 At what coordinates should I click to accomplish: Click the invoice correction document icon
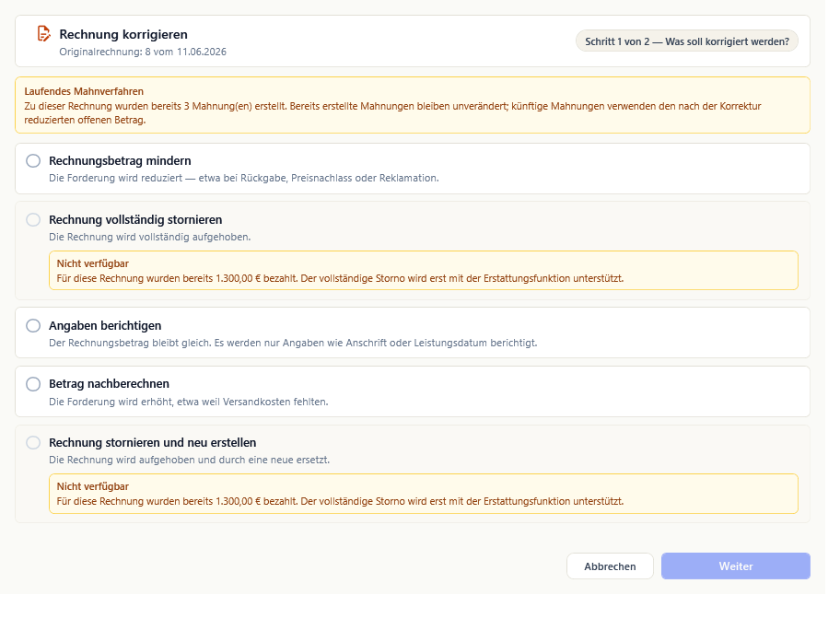[44, 34]
